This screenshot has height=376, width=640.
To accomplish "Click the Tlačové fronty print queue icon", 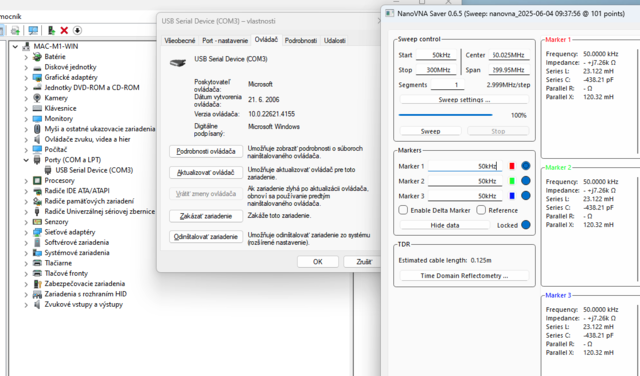I will (37, 273).
